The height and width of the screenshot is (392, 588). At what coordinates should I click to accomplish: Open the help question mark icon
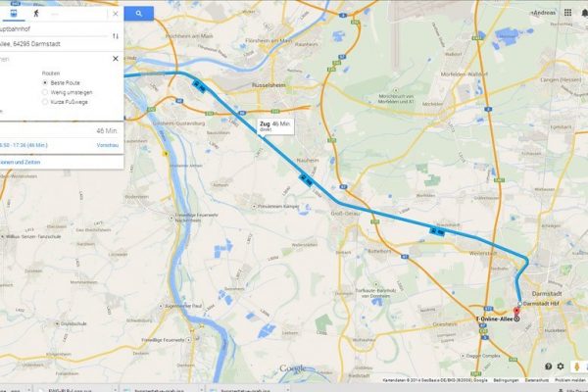[x=548, y=367]
